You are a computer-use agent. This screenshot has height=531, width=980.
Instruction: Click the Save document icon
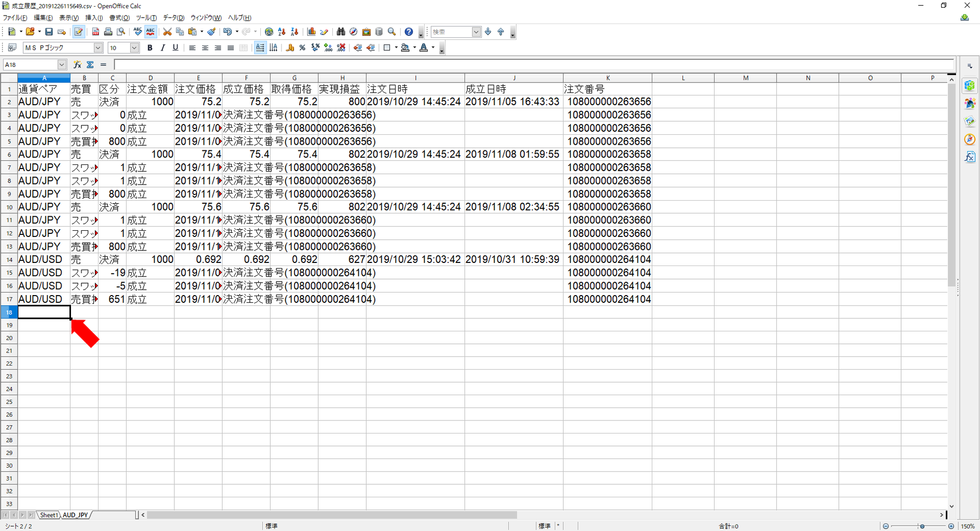coord(49,32)
